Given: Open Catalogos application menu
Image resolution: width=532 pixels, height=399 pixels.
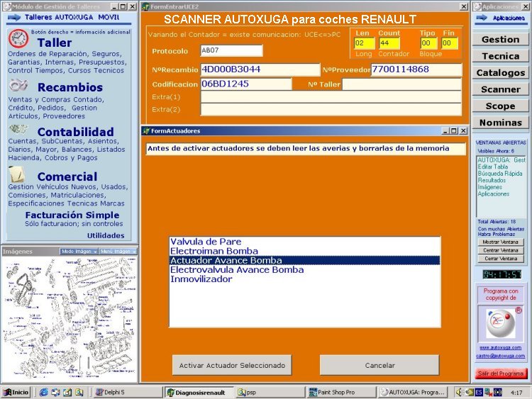Looking at the screenshot, I should click(501, 72).
